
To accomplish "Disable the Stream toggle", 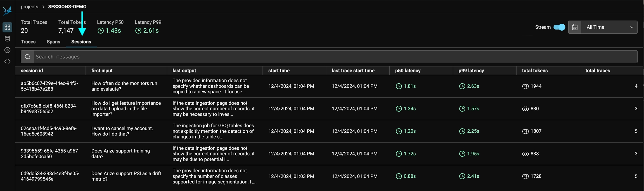I will coord(559,27).
